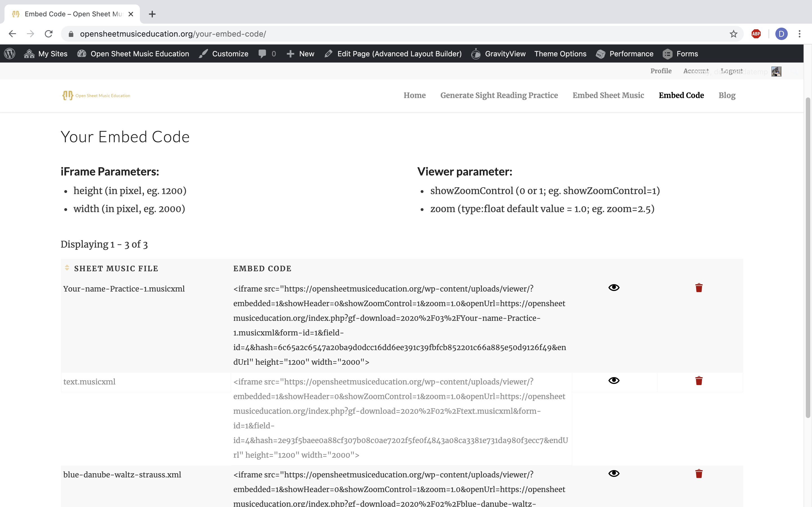Sort by the Sheet Music File column arrows
This screenshot has height=507, width=812.
pos(67,268)
